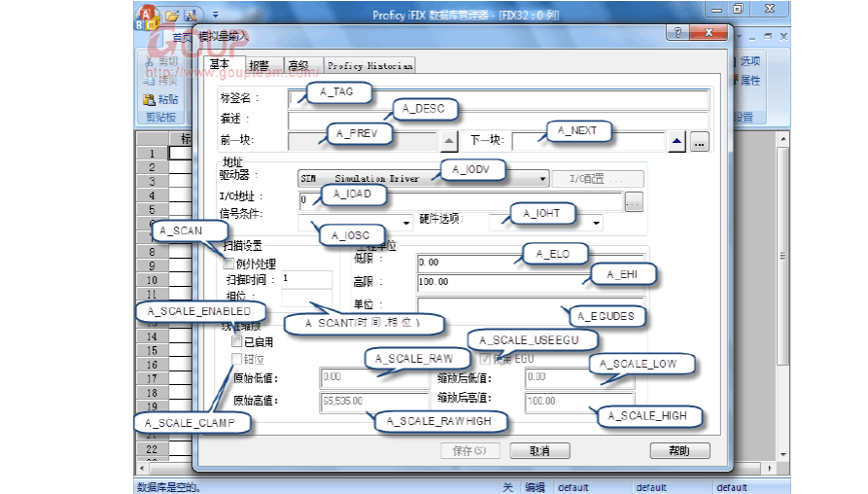868x494 pixels.
Task: Click the 取消 cancel button
Action: click(539, 450)
